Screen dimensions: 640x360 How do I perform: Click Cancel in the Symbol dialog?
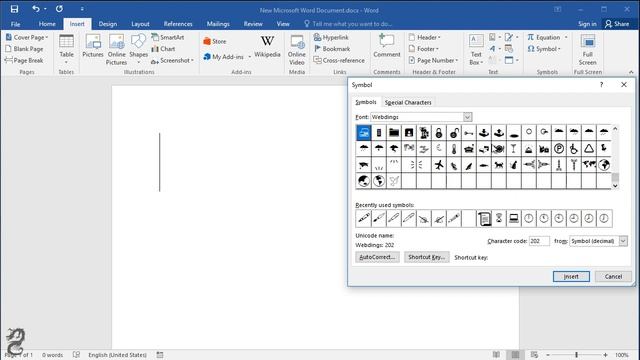613,276
